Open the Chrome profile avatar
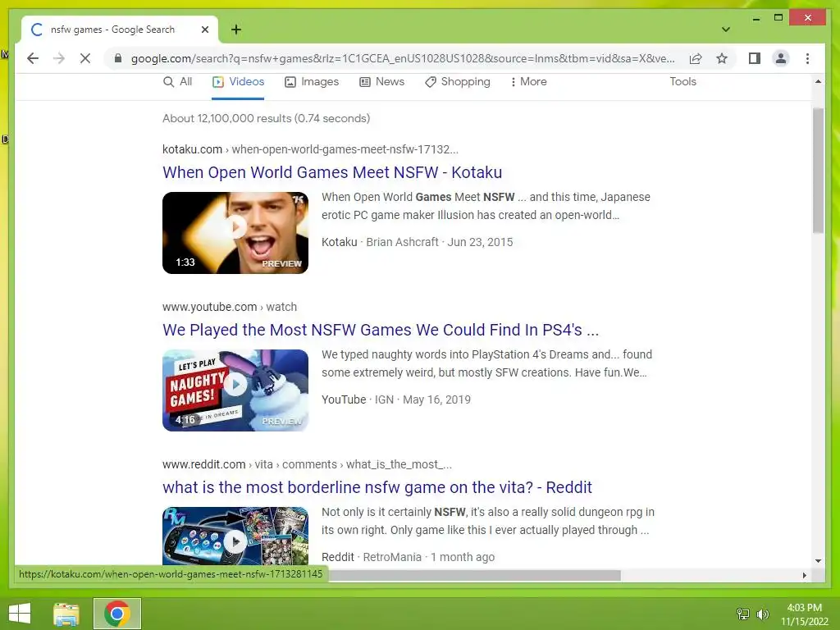The height and width of the screenshot is (630, 840). (781, 58)
